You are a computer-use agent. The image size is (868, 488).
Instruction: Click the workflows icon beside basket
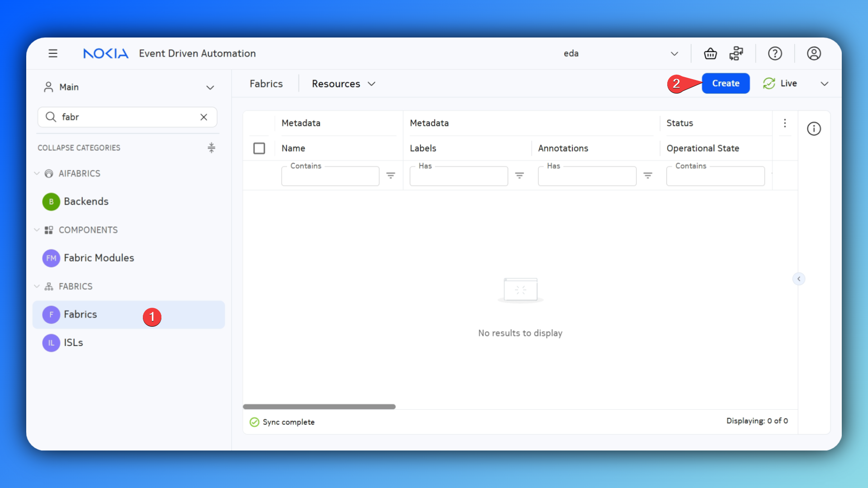coord(736,53)
